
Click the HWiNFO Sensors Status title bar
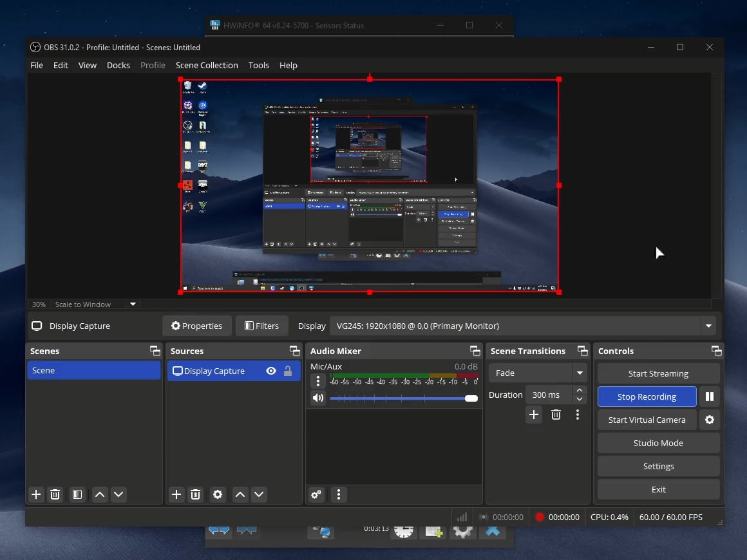coord(360,25)
